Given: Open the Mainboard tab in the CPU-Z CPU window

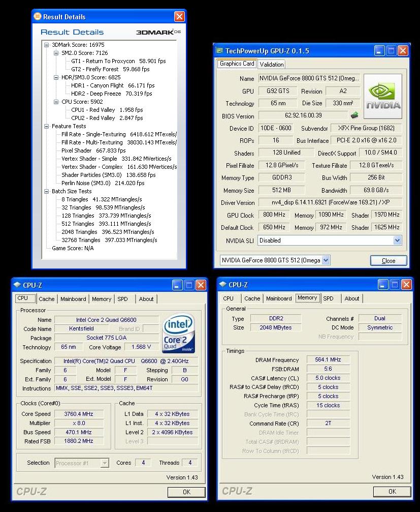Looking at the screenshot, I should (73, 299).
